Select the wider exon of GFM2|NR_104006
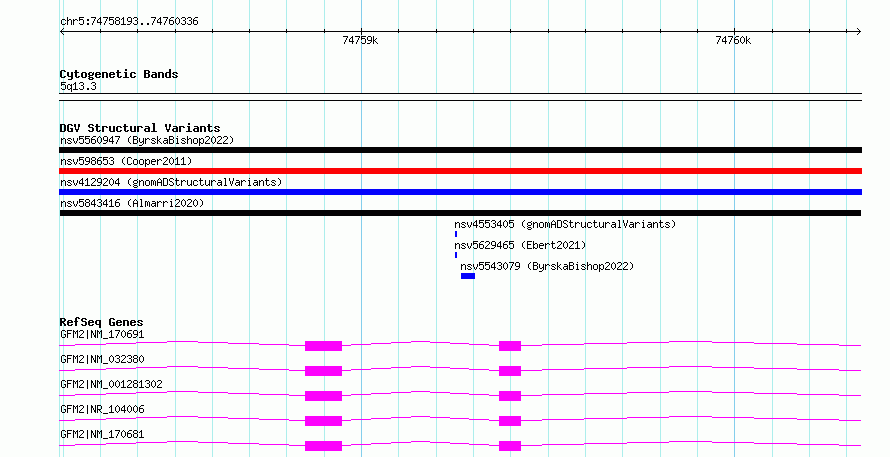 tap(324, 421)
